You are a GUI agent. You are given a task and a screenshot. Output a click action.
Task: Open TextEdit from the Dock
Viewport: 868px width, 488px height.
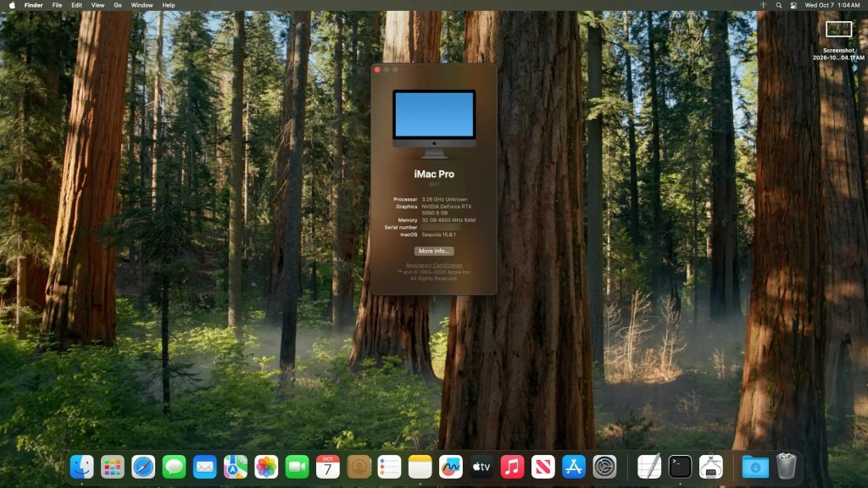point(649,467)
